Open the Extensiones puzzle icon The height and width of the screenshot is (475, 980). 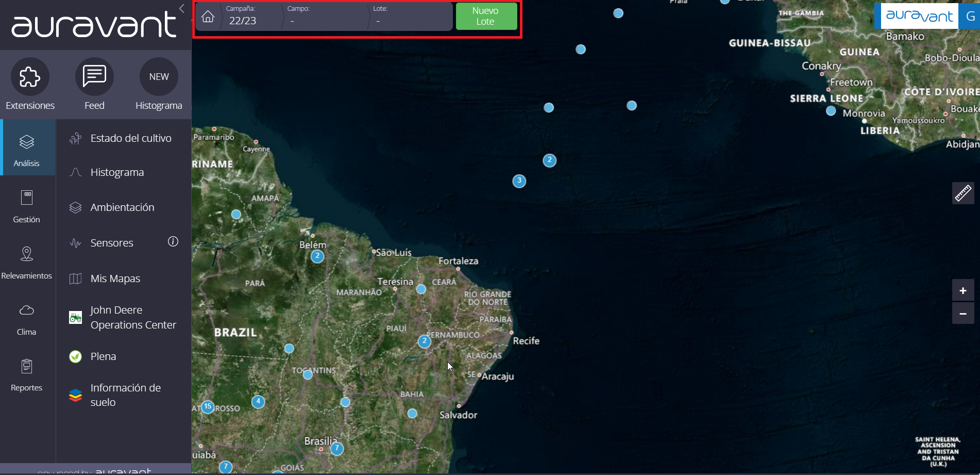[30, 77]
